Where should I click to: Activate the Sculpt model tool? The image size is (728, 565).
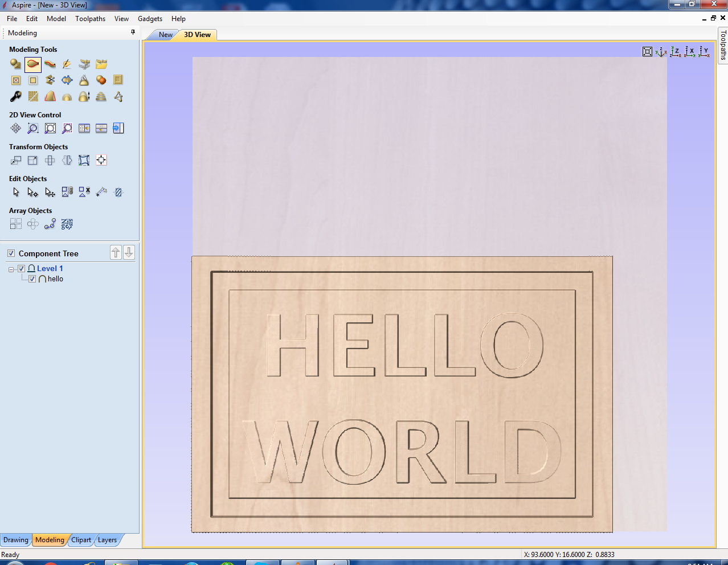coord(67,64)
